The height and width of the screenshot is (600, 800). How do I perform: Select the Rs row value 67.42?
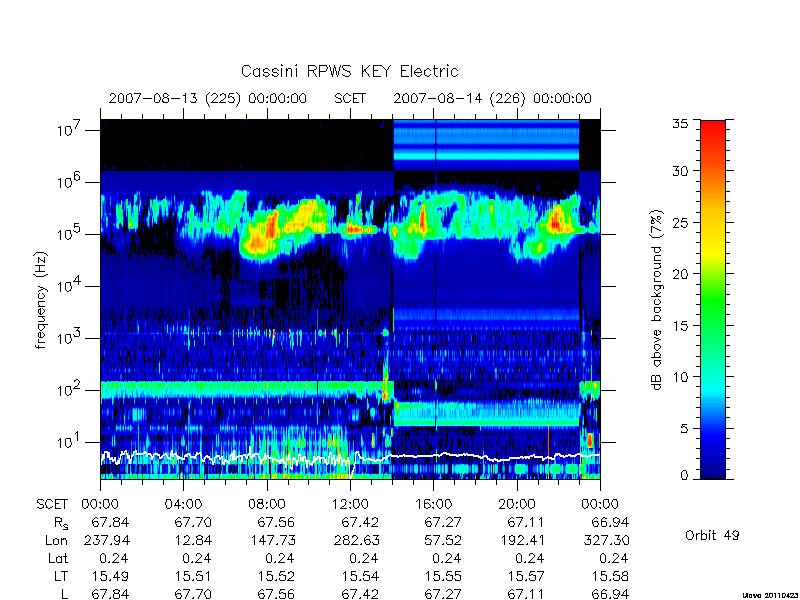360,522
